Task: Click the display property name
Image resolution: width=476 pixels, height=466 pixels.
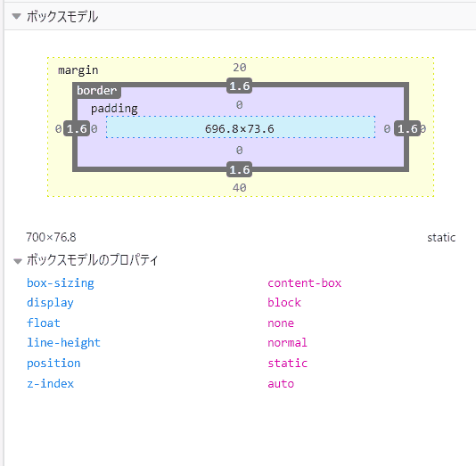Action: coord(50,303)
